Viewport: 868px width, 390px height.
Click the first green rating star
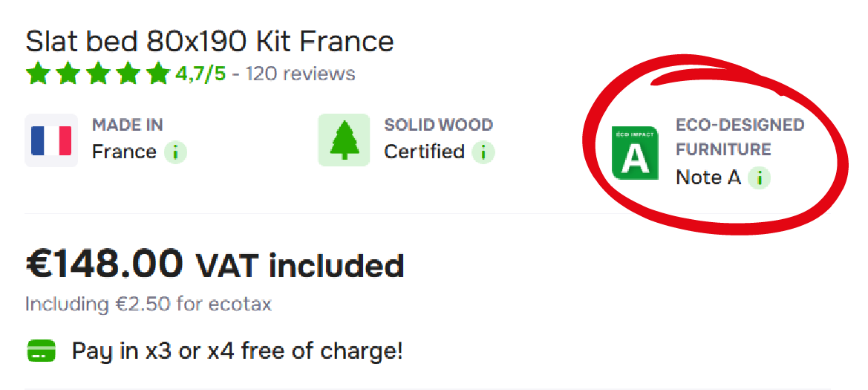coord(37,74)
